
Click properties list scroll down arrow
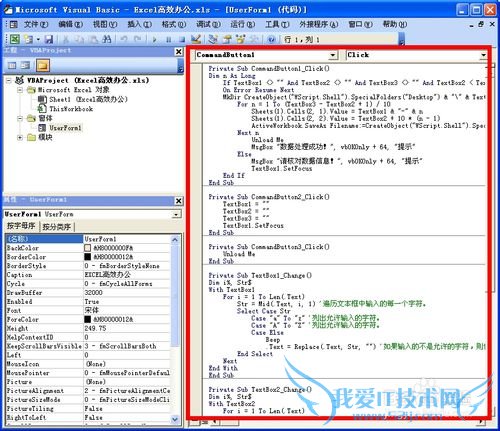click(x=175, y=419)
